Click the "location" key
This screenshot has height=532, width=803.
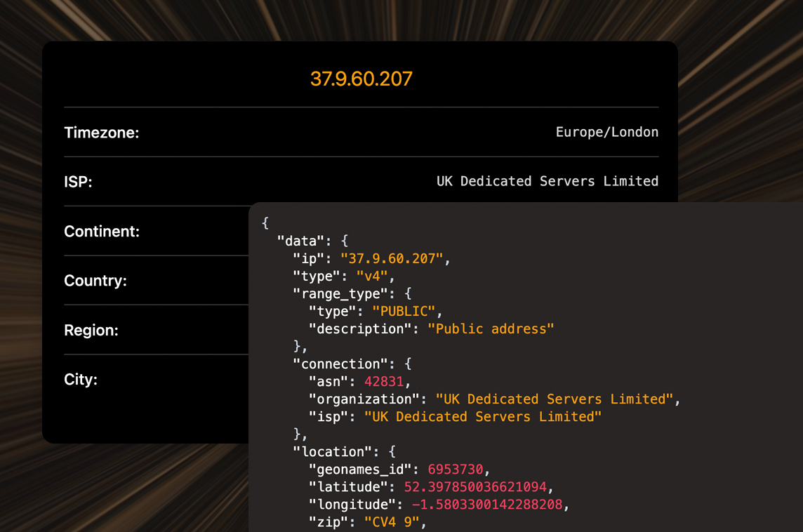click(332, 451)
